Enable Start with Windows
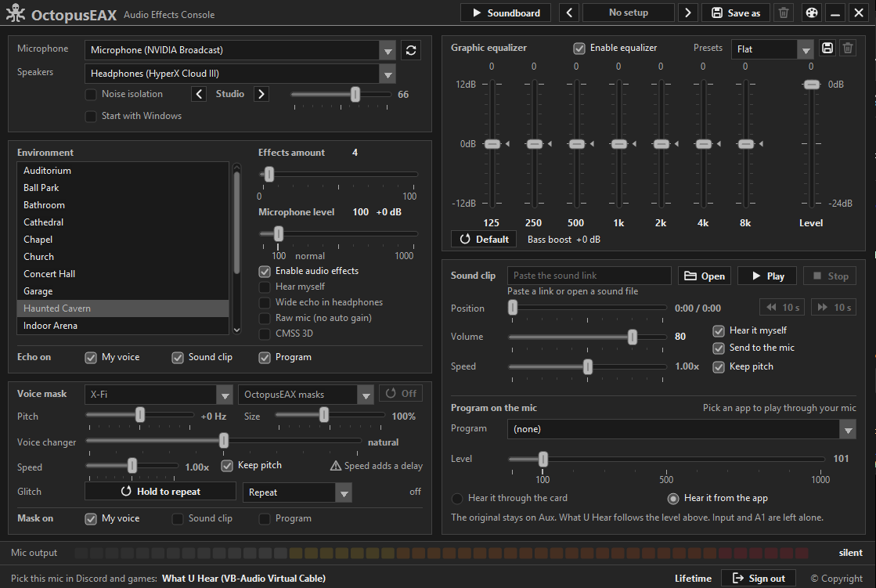This screenshot has width=876, height=588. (x=91, y=116)
